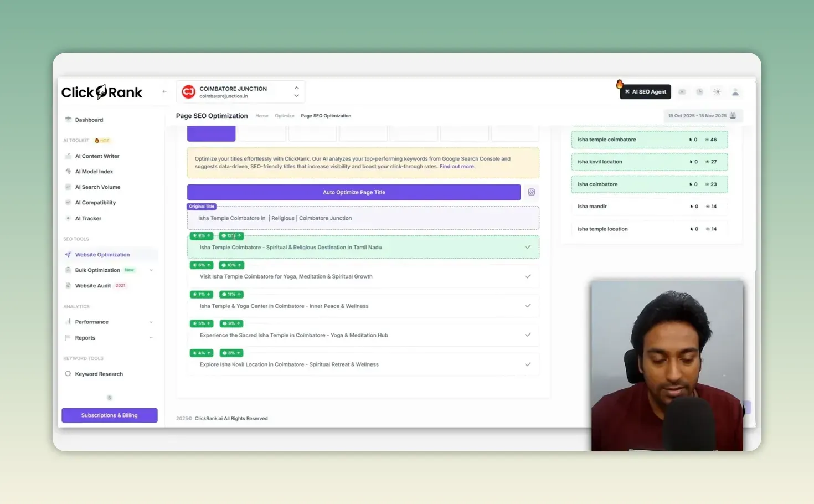Viewport: 814px width, 504px height.
Task: Switch theme using the sun icon
Action: [717, 92]
